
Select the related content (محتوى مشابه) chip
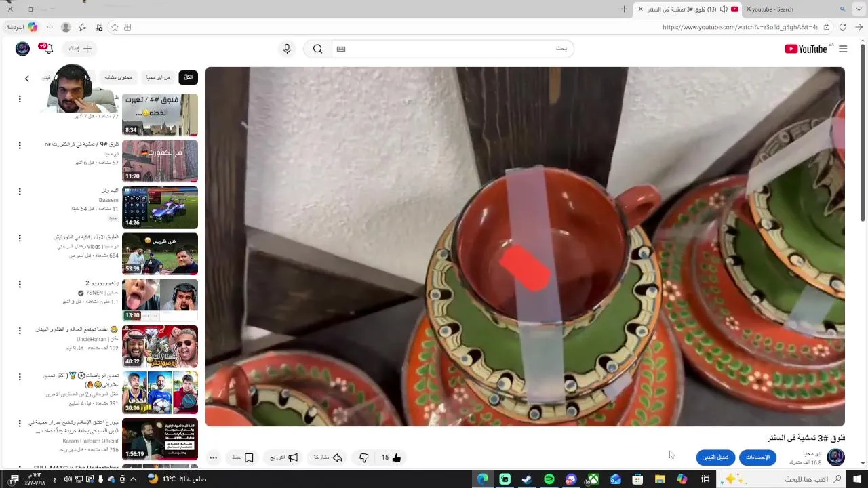point(119,77)
